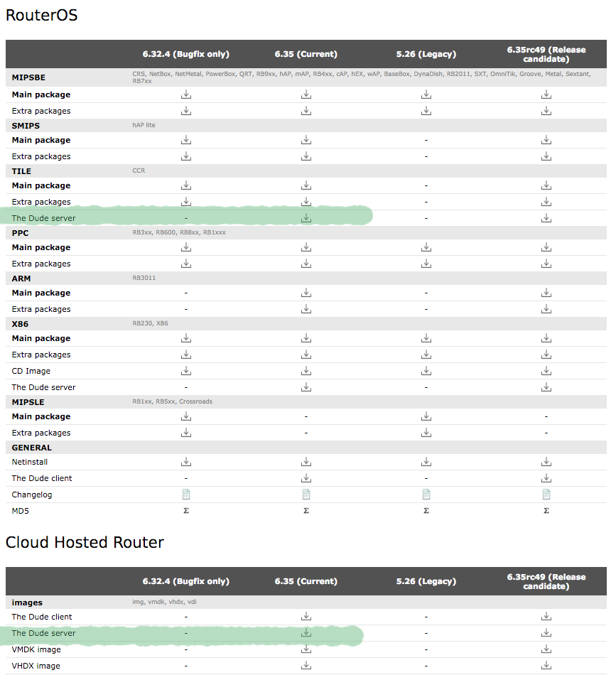Download MIPSBE Extra packages 6.35rc49 release candidate

pyautogui.click(x=546, y=111)
